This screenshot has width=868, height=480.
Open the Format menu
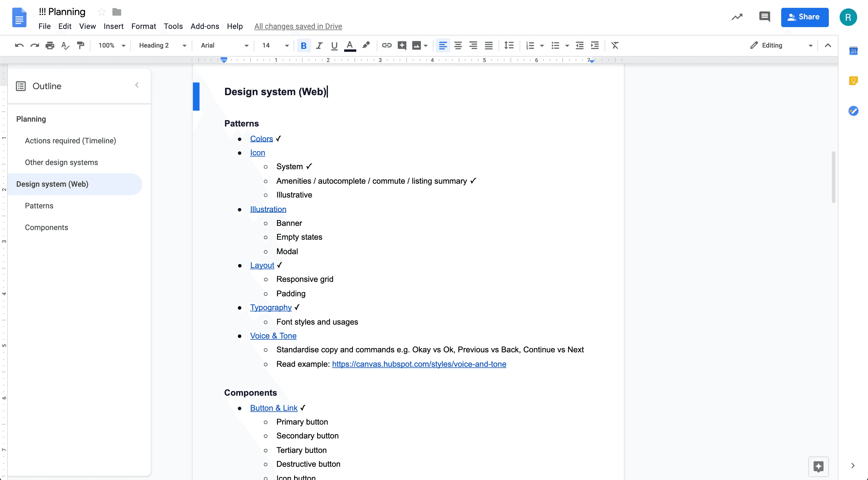[x=143, y=26]
